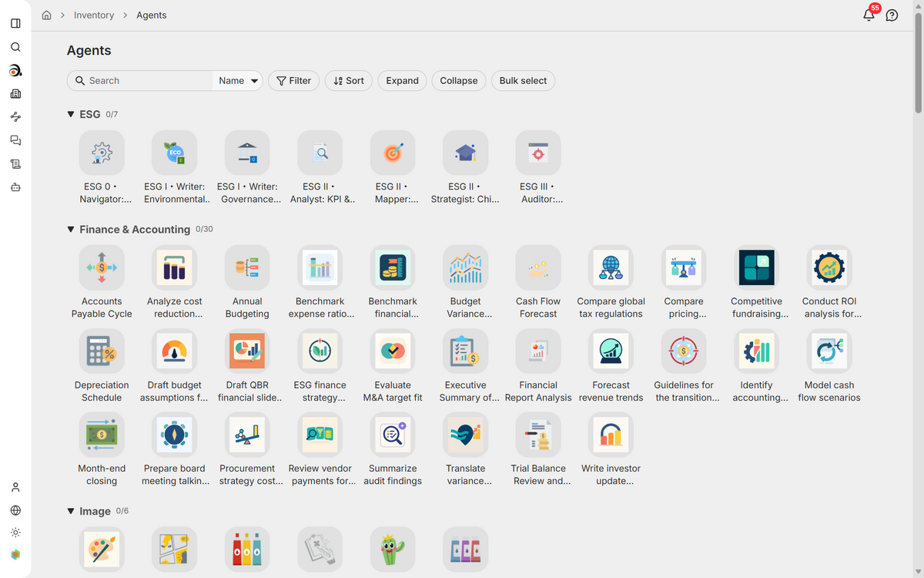Screen dimensions: 924x578
Task: Go to Inventory breadcrumb
Action: pos(94,15)
